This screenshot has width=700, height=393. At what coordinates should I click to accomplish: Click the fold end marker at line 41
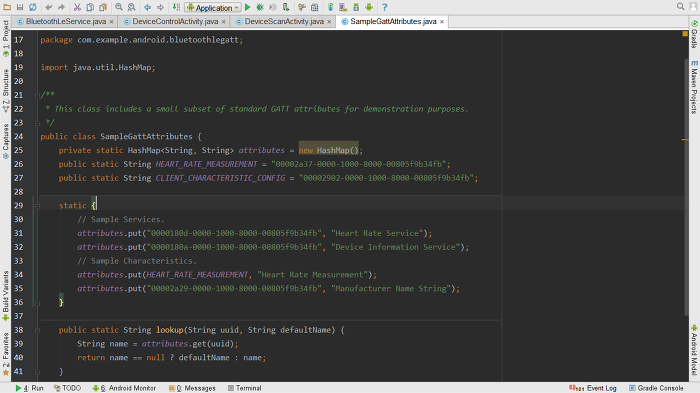click(37, 372)
